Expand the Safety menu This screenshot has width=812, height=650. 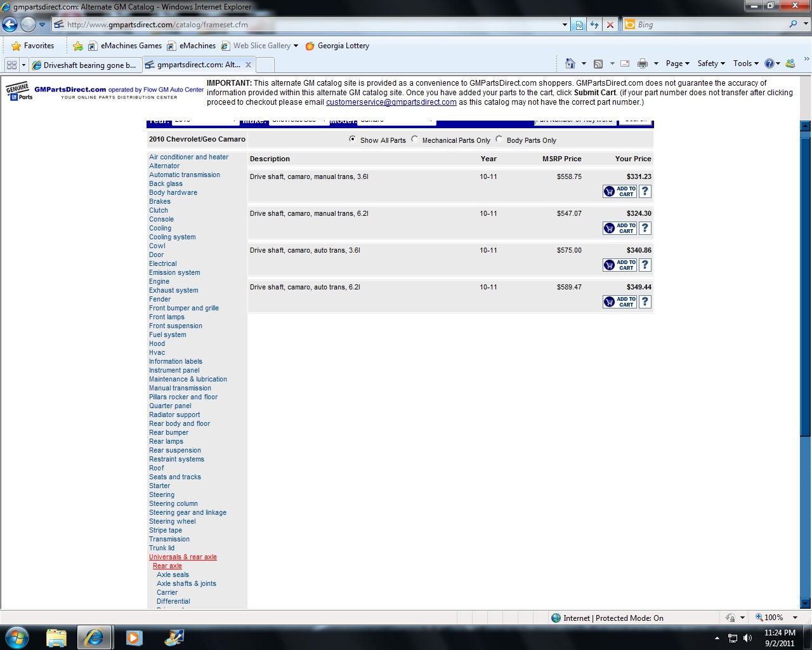pyautogui.click(x=710, y=63)
